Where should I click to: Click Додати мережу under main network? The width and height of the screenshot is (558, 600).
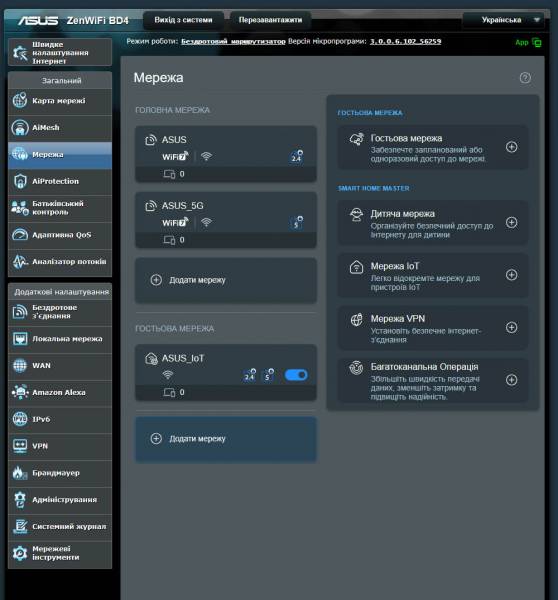point(226,280)
